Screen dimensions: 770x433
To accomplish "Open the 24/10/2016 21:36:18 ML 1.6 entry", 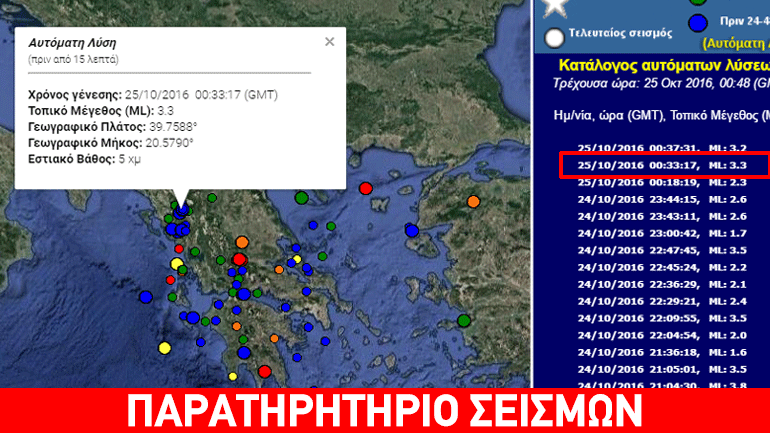I will pos(662,352).
